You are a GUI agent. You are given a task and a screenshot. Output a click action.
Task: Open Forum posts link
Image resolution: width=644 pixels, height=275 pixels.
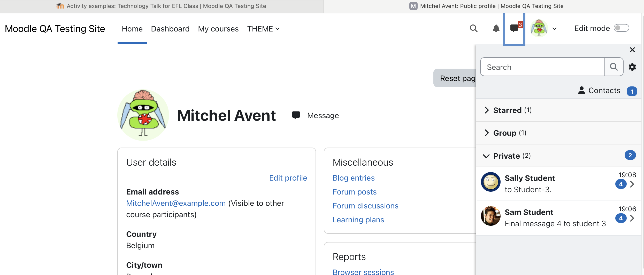point(354,192)
